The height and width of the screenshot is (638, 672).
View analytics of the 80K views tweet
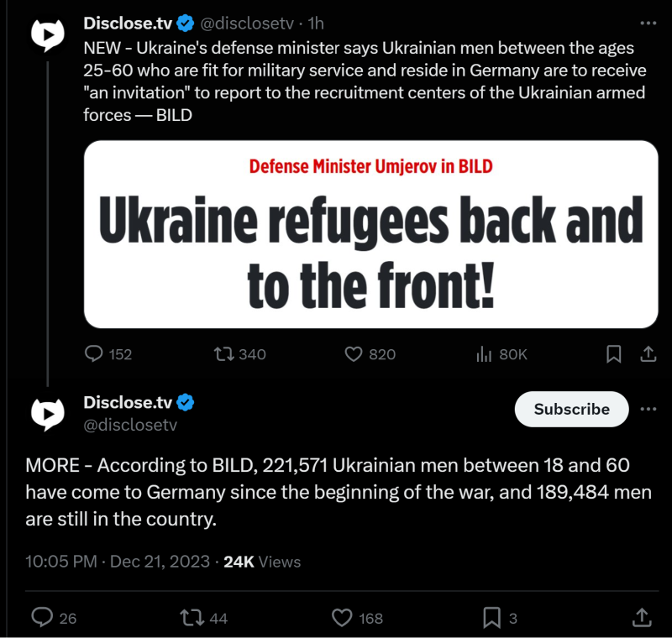pos(484,354)
